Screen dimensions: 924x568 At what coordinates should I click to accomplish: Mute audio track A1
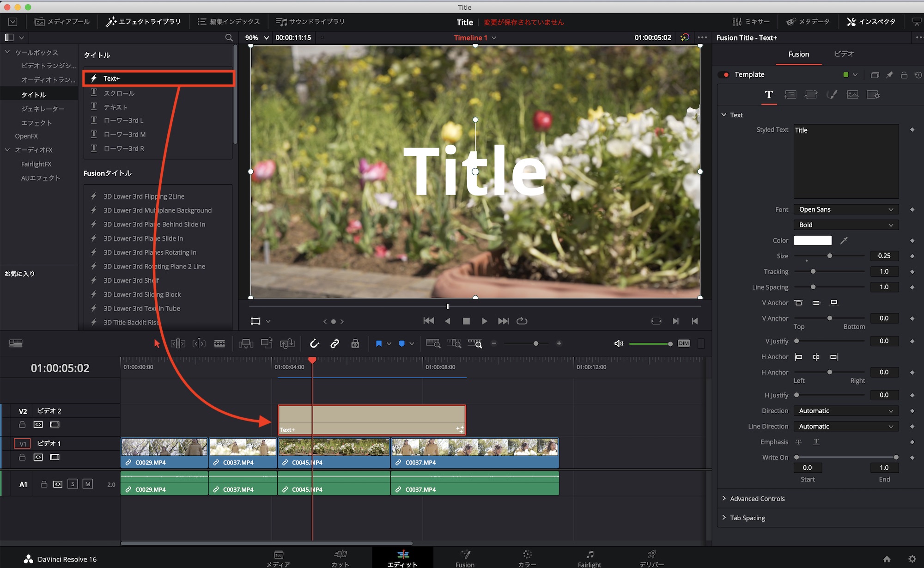click(88, 484)
